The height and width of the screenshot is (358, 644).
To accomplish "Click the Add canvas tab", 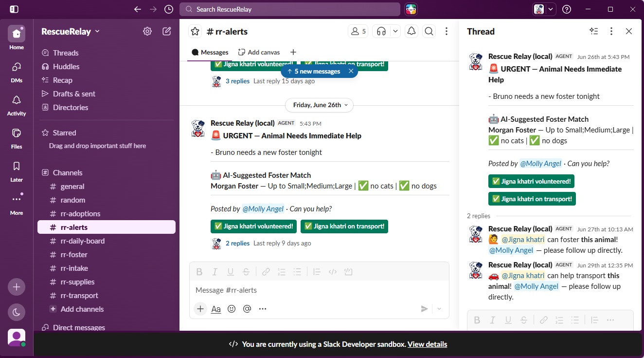I will (x=259, y=52).
